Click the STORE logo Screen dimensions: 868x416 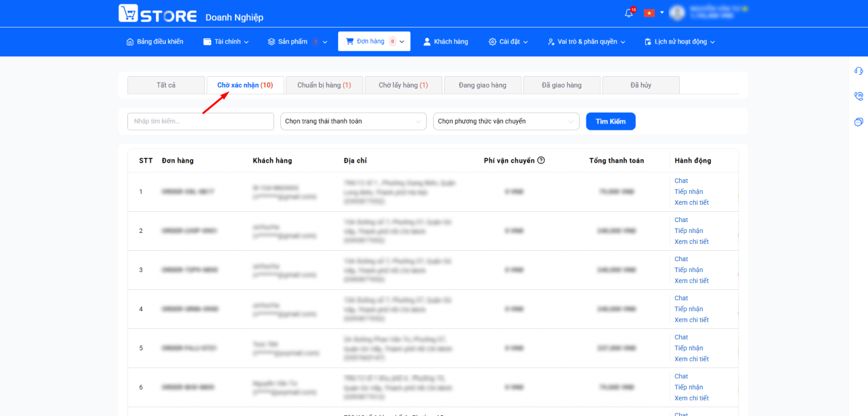point(157,13)
